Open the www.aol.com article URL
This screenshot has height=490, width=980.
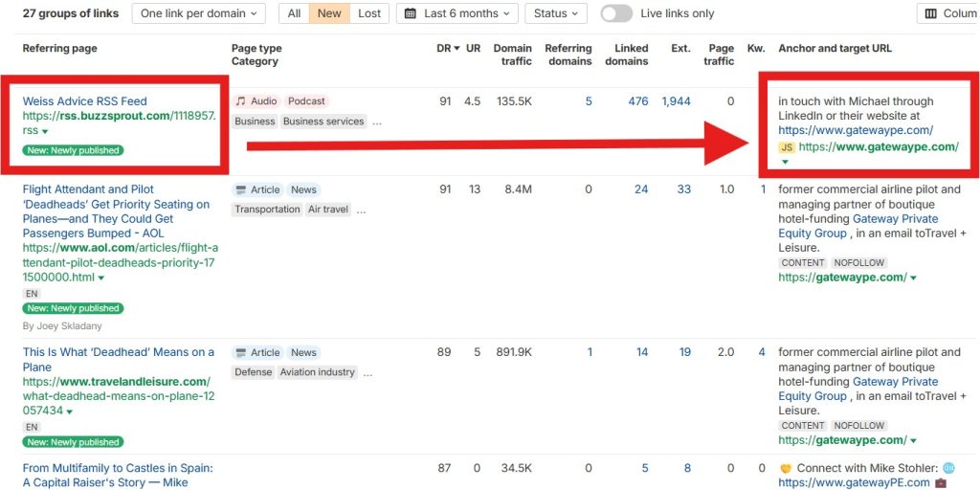(119, 262)
